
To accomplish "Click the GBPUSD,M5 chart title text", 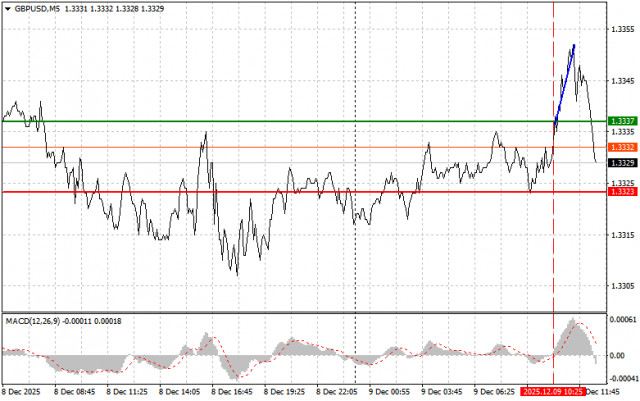I will 37,9.
